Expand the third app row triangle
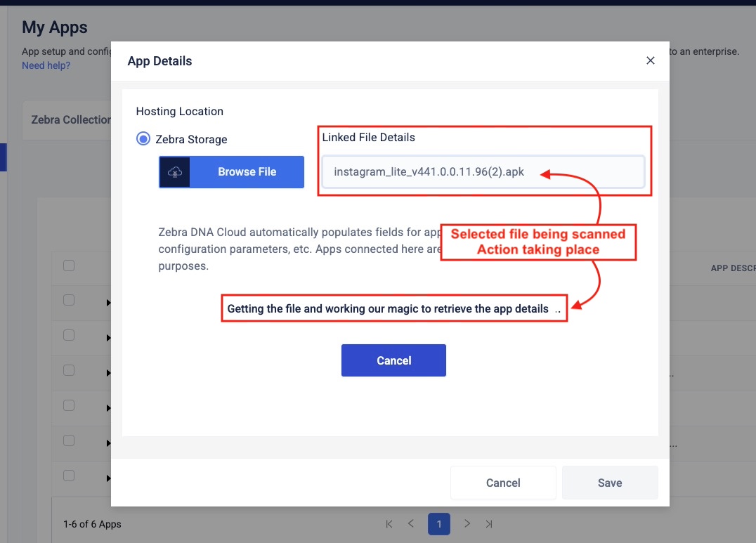This screenshot has height=543, width=756. tap(108, 373)
